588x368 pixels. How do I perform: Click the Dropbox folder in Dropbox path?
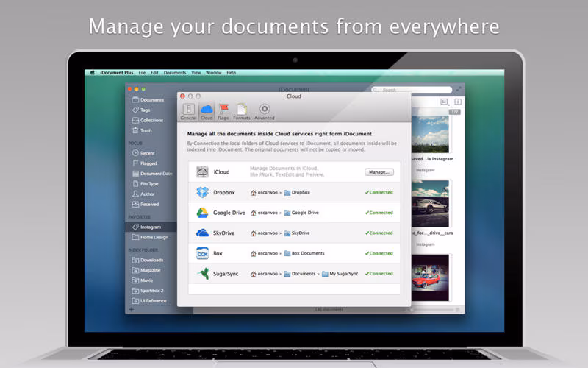coord(297,192)
